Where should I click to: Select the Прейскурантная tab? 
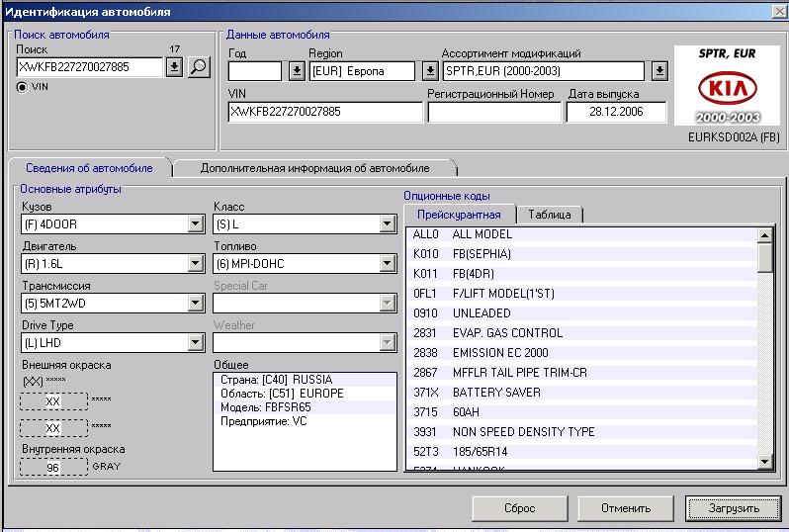click(x=459, y=215)
